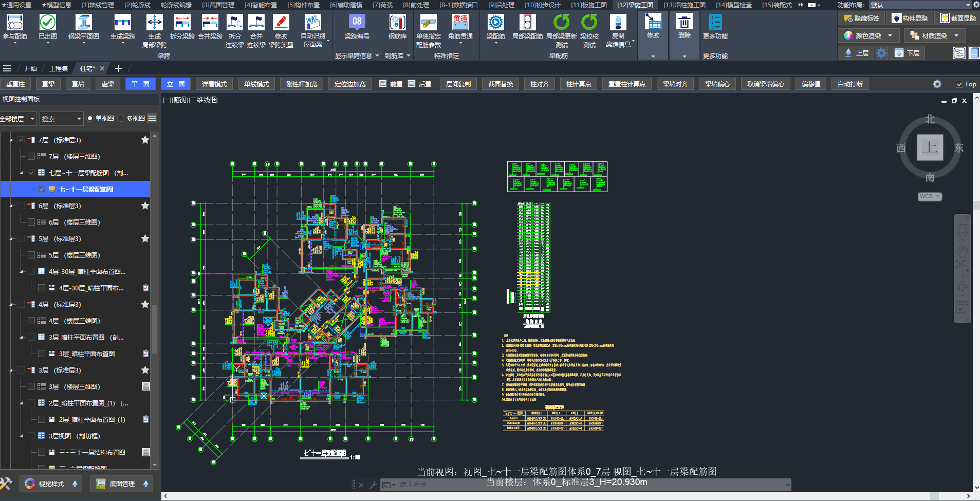Open the [9]后处理 menu tab
Viewport: 980px width, 501px height.
(501, 5)
